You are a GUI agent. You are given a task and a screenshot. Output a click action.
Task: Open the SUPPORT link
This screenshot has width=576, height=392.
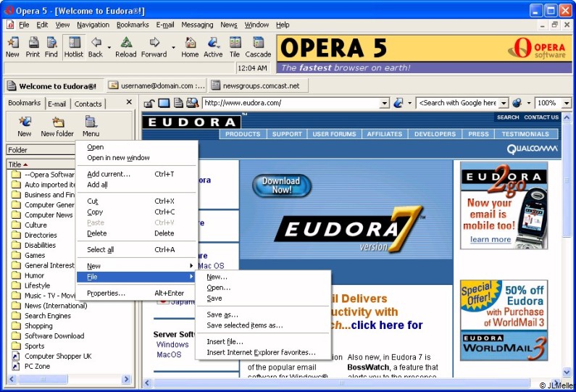pos(287,134)
